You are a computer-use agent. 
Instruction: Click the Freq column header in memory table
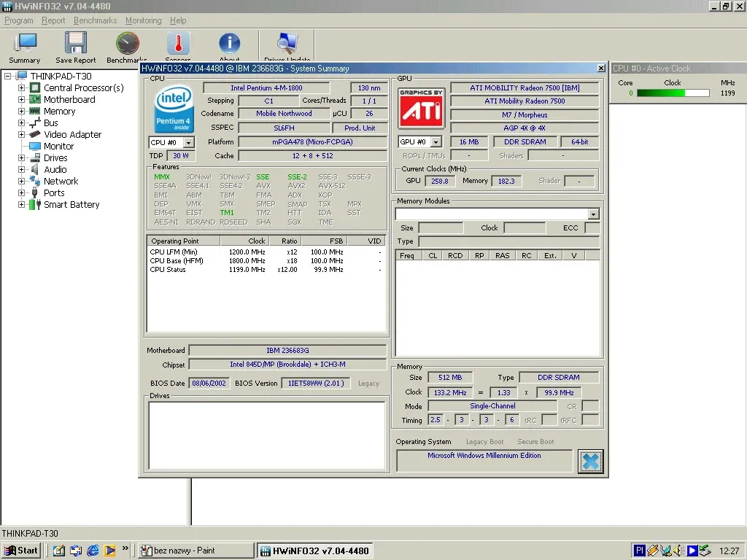coord(408,256)
